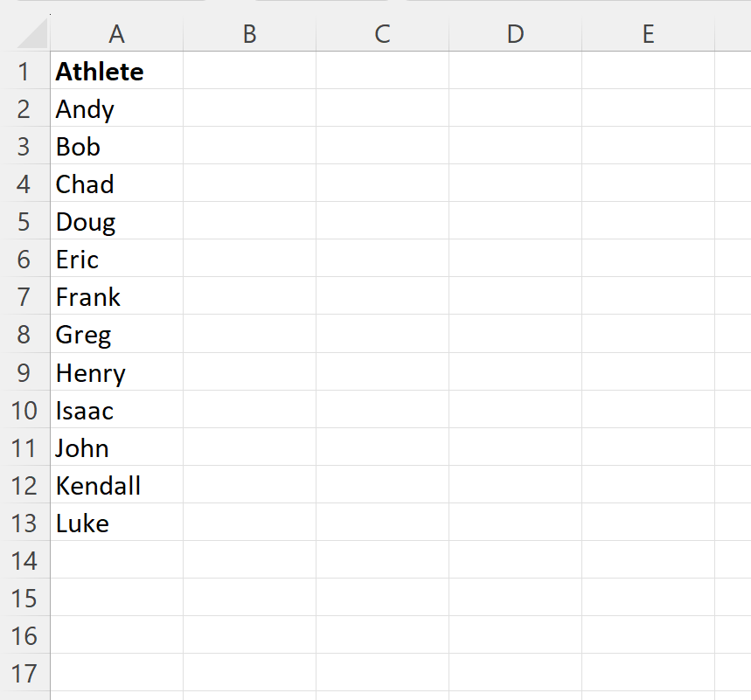Select column header E
The image size is (751, 700).
pos(648,34)
